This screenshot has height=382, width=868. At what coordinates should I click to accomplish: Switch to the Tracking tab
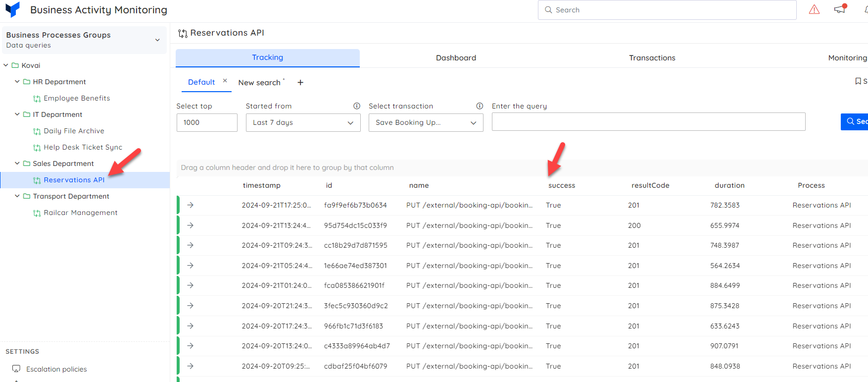click(x=268, y=58)
